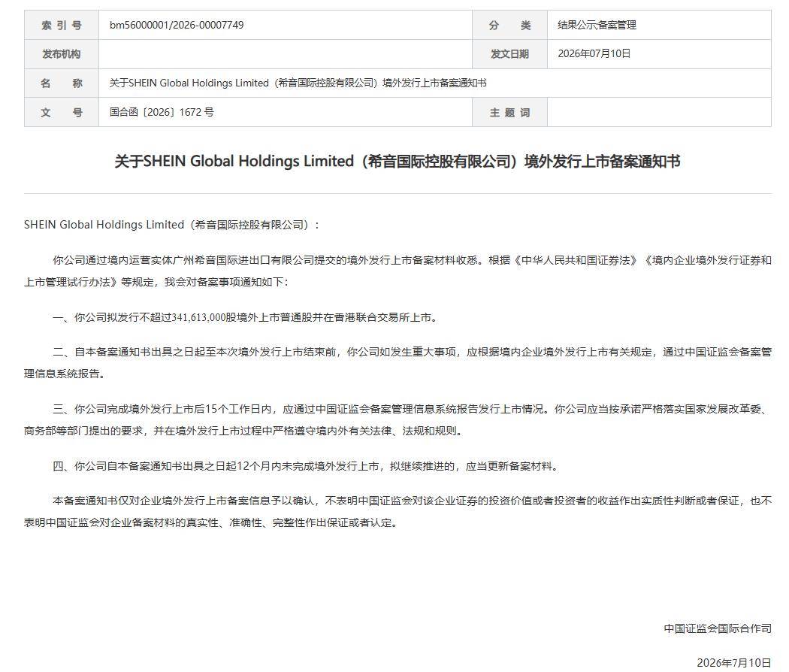Click line beginning 表明中国证监会对企业备案材料
789x672 pixels.
coord(211,522)
